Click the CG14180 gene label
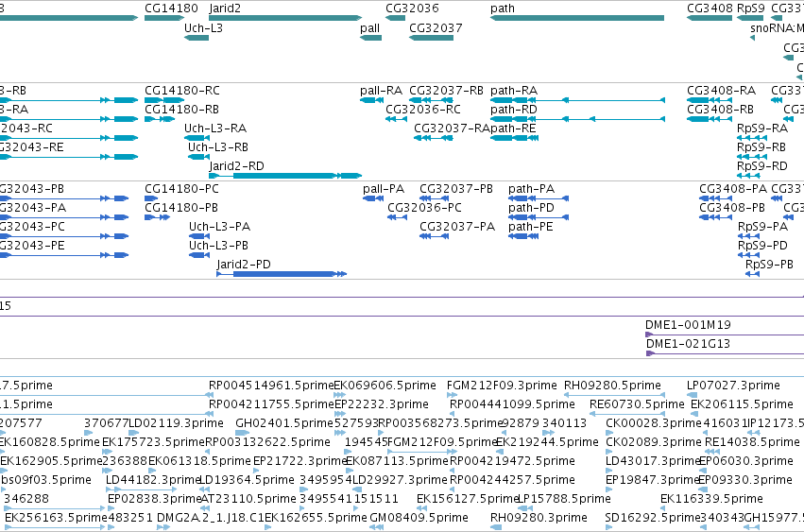The width and height of the screenshot is (804, 532). click(x=171, y=9)
